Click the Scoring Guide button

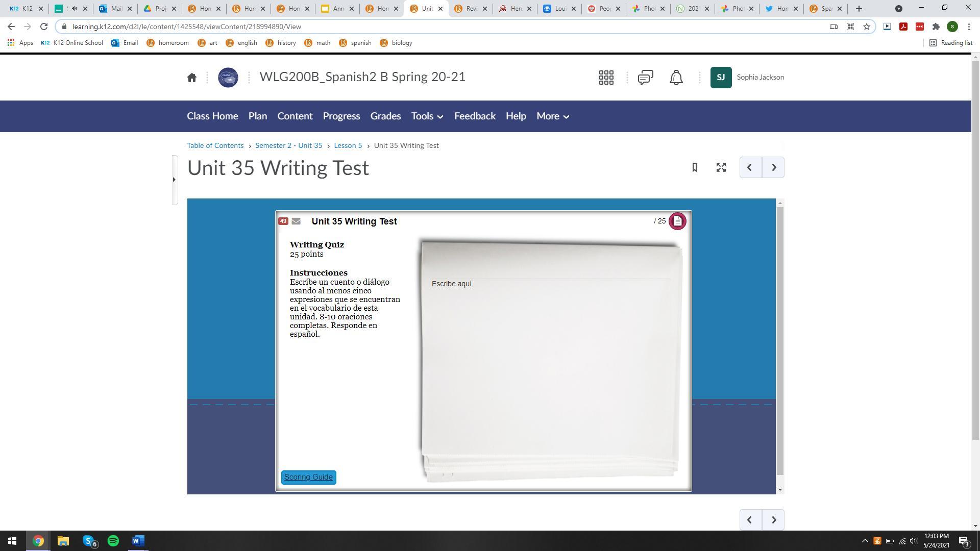pos(308,477)
